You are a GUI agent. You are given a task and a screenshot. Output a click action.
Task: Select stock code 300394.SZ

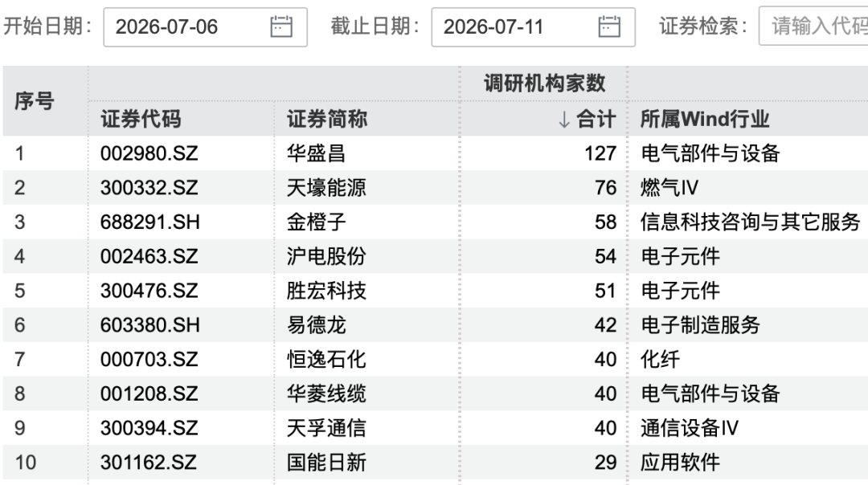pyautogui.click(x=149, y=427)
